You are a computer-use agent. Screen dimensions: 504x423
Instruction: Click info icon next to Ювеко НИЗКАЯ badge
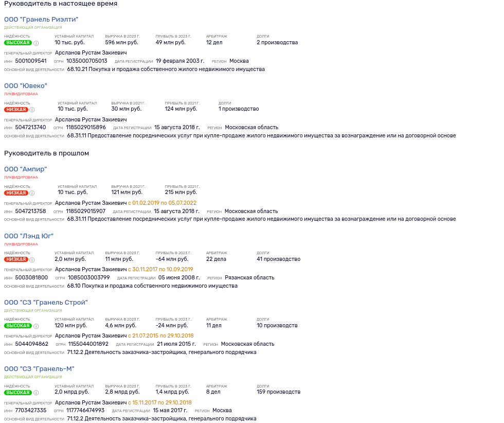coord(32,110)
